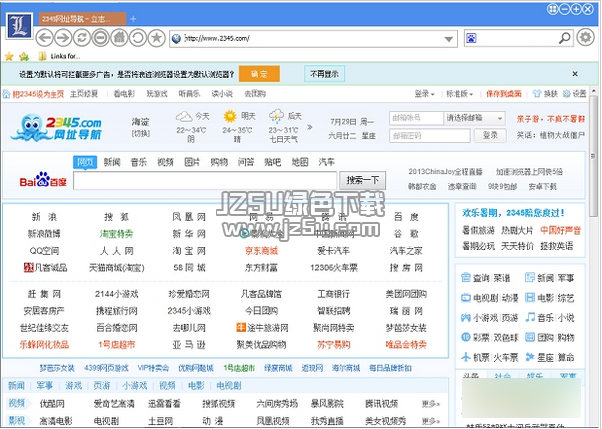Click the browser back arrow button
This screenshot has width=602, height=429.
45,38
